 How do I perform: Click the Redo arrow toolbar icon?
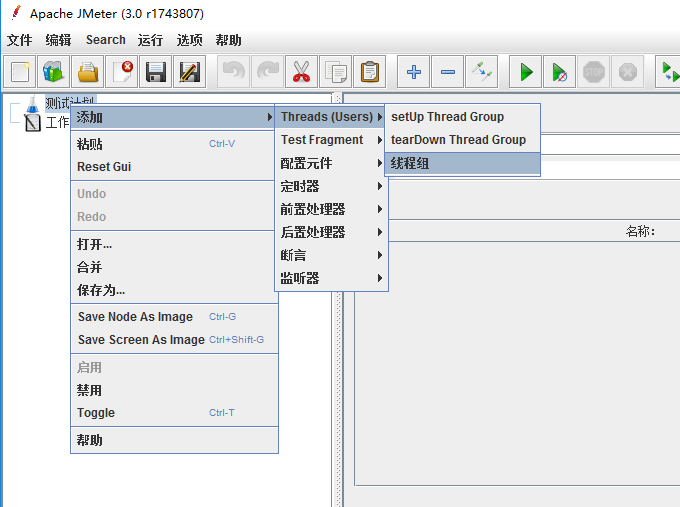[x=268, y=72]
